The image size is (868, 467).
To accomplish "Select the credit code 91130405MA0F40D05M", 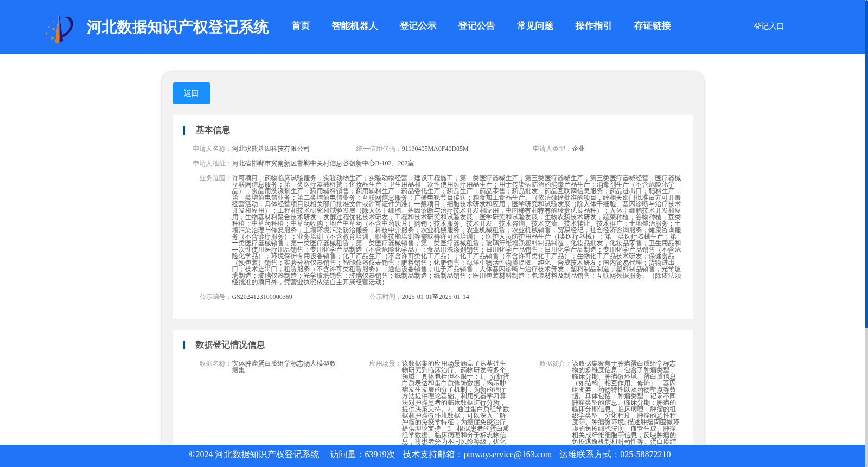I will (435, 149).
